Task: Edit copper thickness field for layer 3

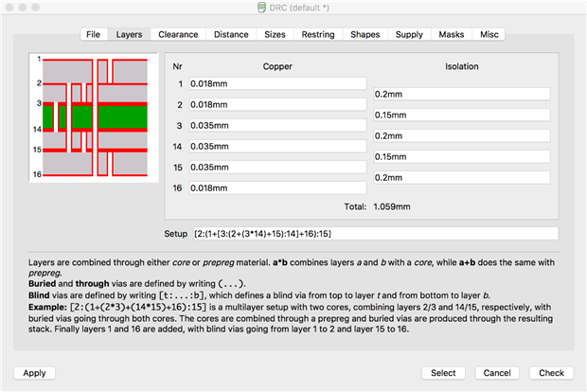Action: click(x=277, y=125)
